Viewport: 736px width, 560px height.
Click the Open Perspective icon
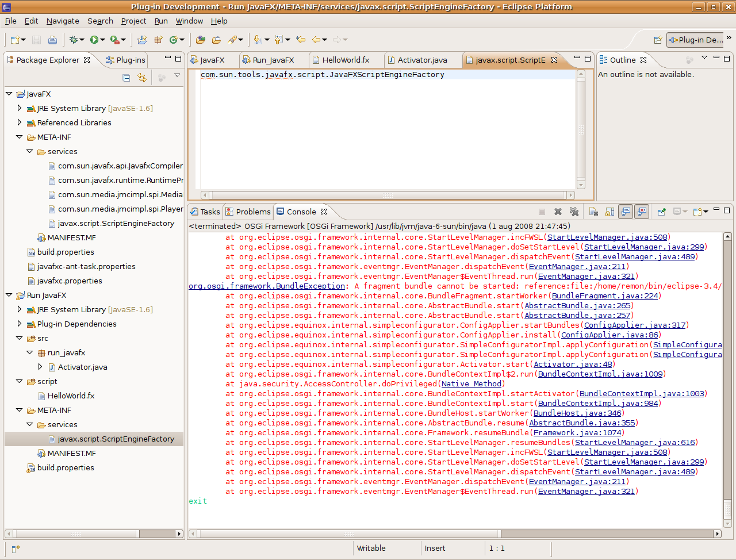click(x=658, y=40)
